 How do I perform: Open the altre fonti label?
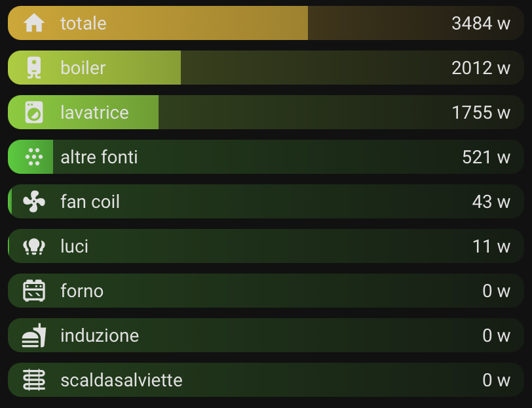pyautogui.click(x=99, y=157)
